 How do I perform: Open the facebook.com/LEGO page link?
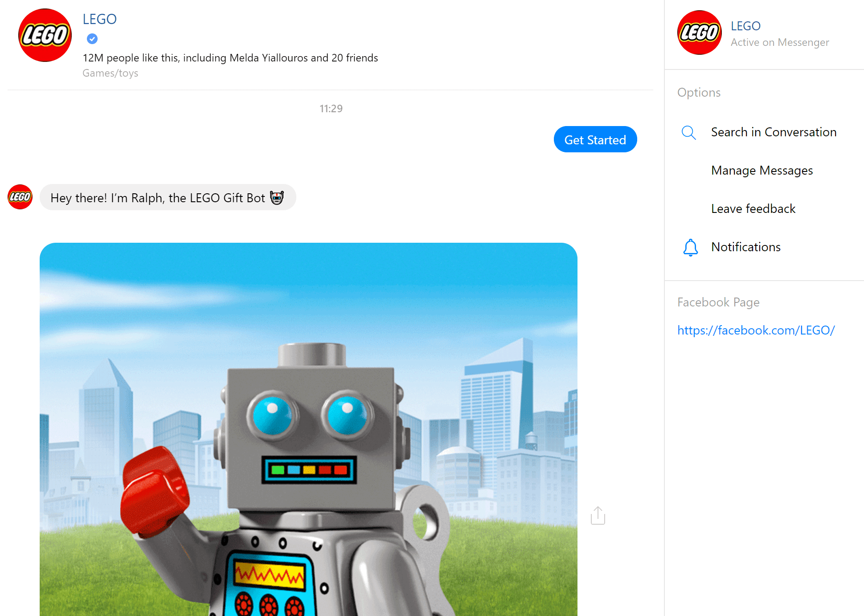pos(756,330)
